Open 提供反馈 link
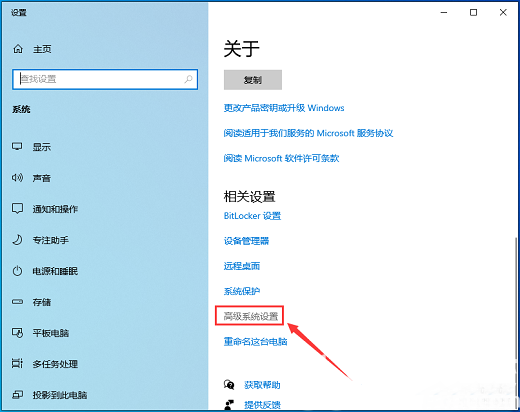Image resolution: width=520 pixels, height=412 pixels. pos(262,405)
